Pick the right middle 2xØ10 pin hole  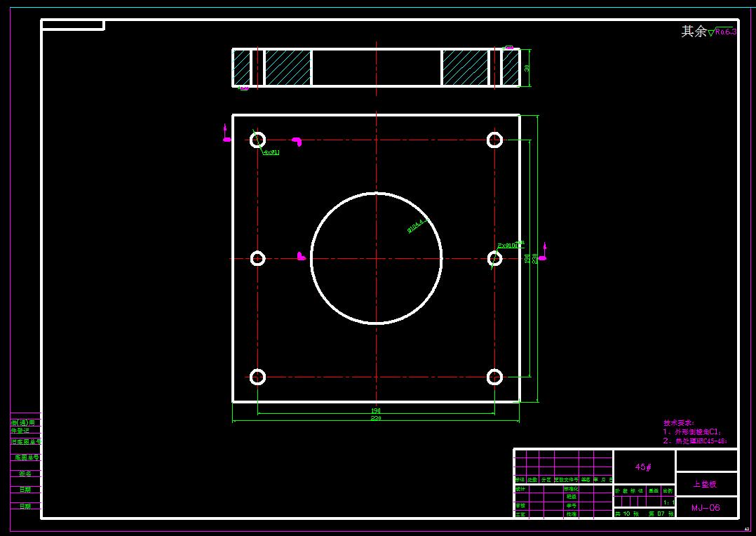coord(494,258)
